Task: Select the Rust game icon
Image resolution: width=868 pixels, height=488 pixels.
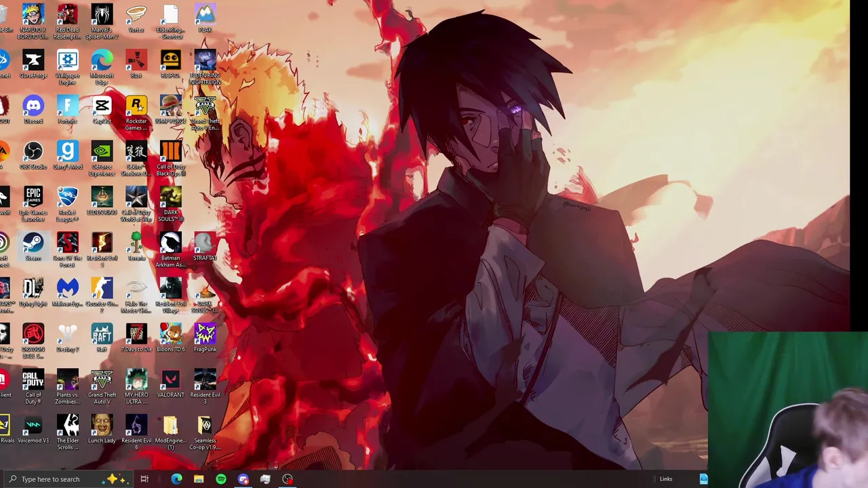Action: click(x=136, y=65)
